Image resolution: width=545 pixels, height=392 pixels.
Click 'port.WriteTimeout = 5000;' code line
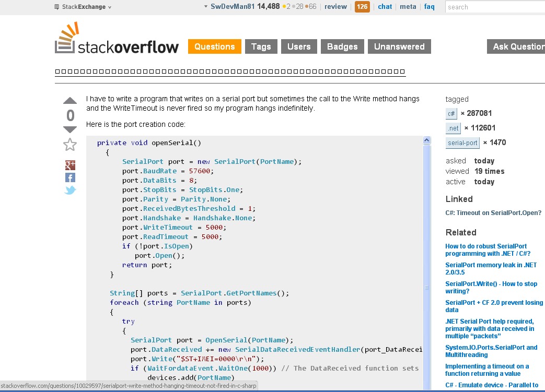pyautogui.click(x=174, y=228)
